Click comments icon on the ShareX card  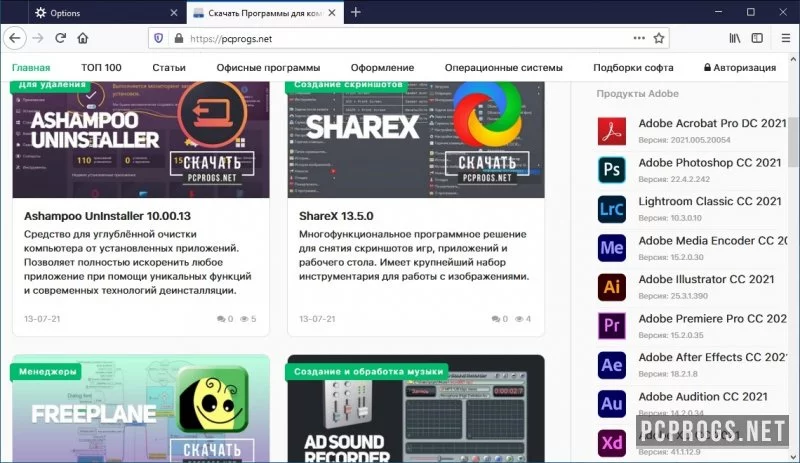[x=496, y=319]
